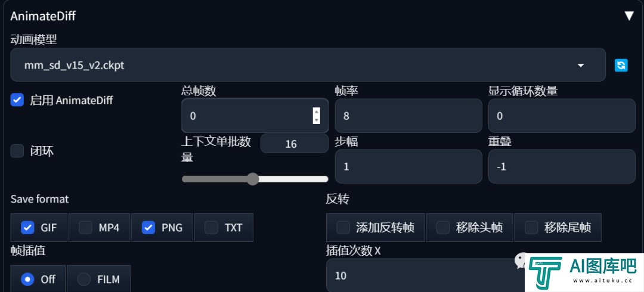Screen dimensions: 644x292
Task: Click the 总帧数 stepper arrows
Action: point(316,116)
